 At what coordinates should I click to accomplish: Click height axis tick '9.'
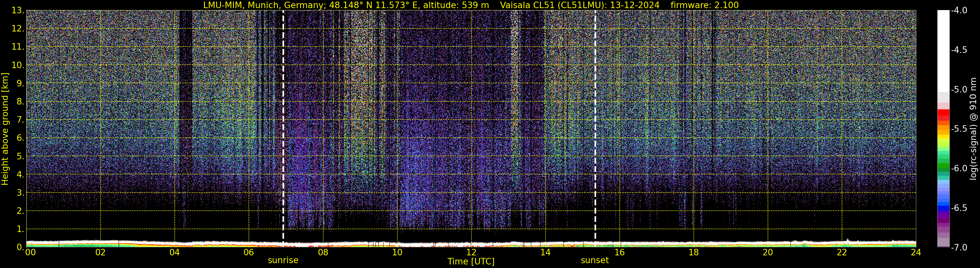(20, 83)
